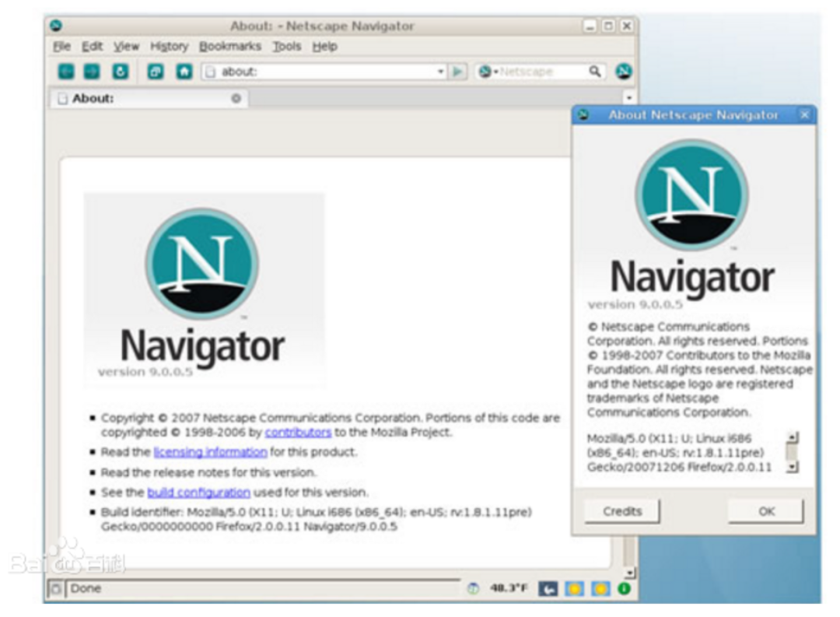Click the Credits button
Viewport: 840px width, 617px height.
622,511
